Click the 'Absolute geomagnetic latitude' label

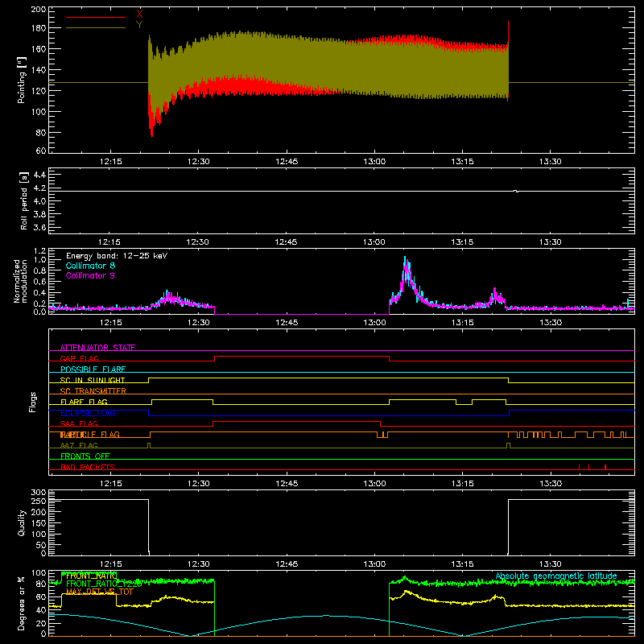(x=556, y=576)
